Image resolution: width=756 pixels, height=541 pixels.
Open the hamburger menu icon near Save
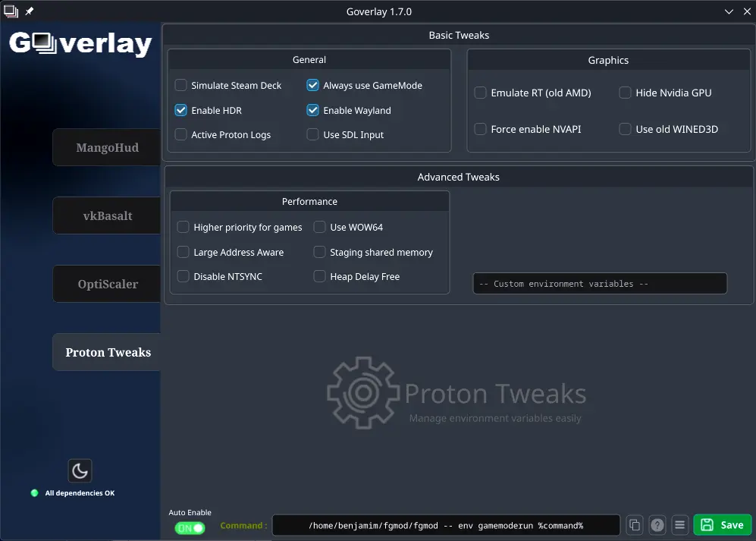[x=680, y=525]
